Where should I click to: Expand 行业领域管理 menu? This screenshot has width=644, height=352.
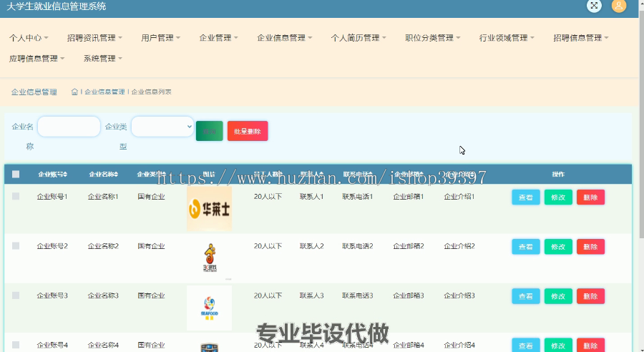(x=507, y=38)
